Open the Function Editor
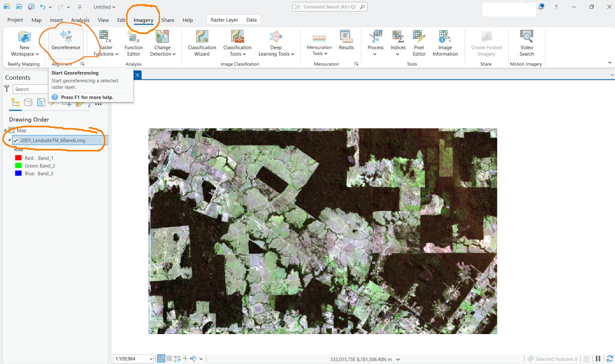 pyautogui.click(x=133, y=43)
